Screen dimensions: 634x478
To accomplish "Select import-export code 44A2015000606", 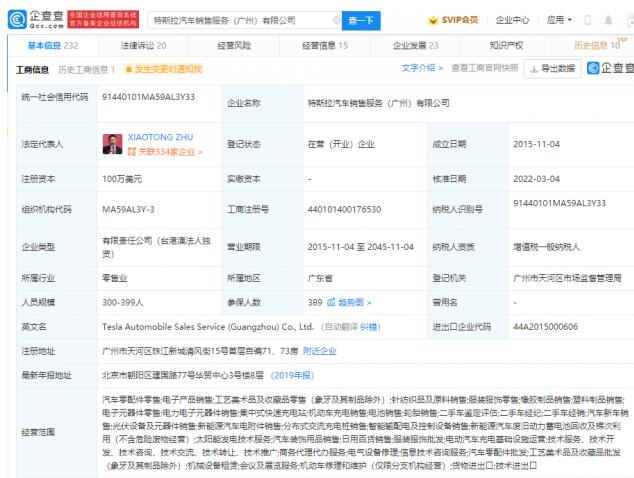I will [x=545, y=327].
